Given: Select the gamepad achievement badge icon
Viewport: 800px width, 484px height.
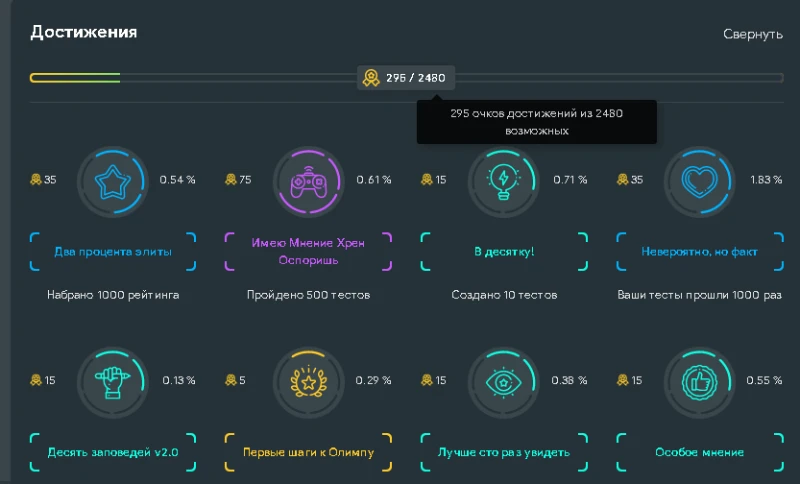Looking at the screenshot, I should pyautogui.click(x=308, y=182).
